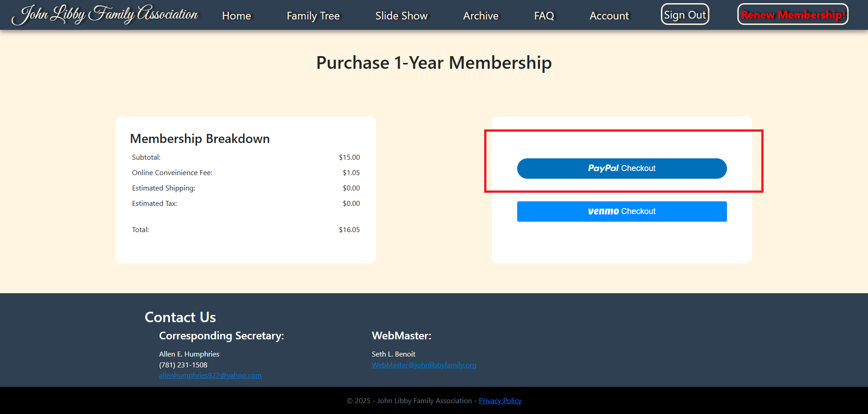Go to Family Tree
The width and height of the screenshot is (868, 414).
313,16
